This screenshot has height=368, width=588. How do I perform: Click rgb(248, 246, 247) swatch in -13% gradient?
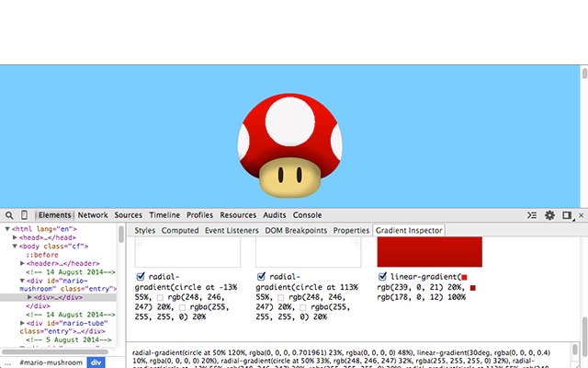(x=161, y=298)
